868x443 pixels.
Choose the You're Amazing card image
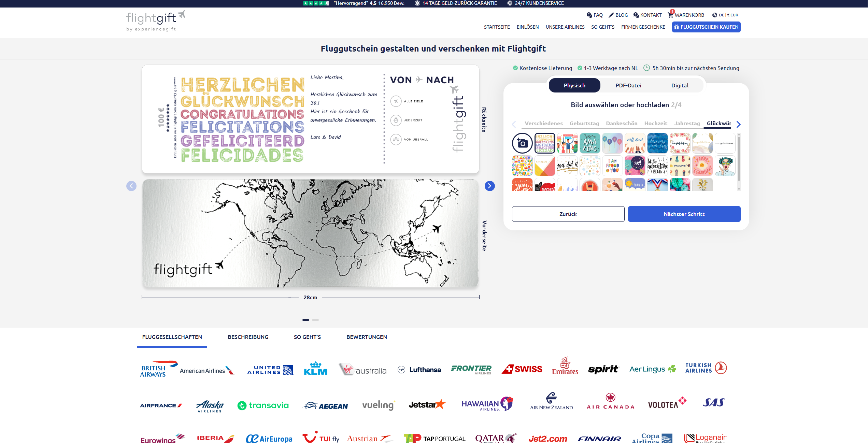pos(590,143)
